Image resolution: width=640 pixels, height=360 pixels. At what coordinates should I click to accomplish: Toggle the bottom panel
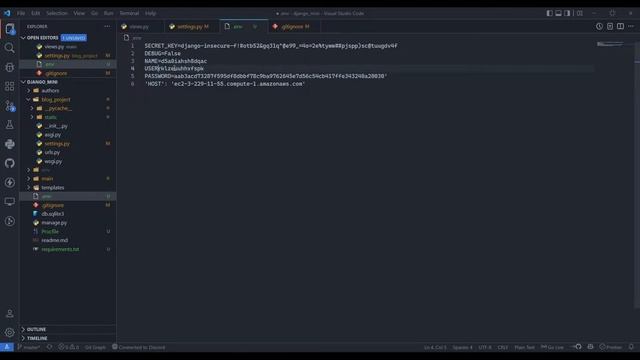tap(558, 13)
